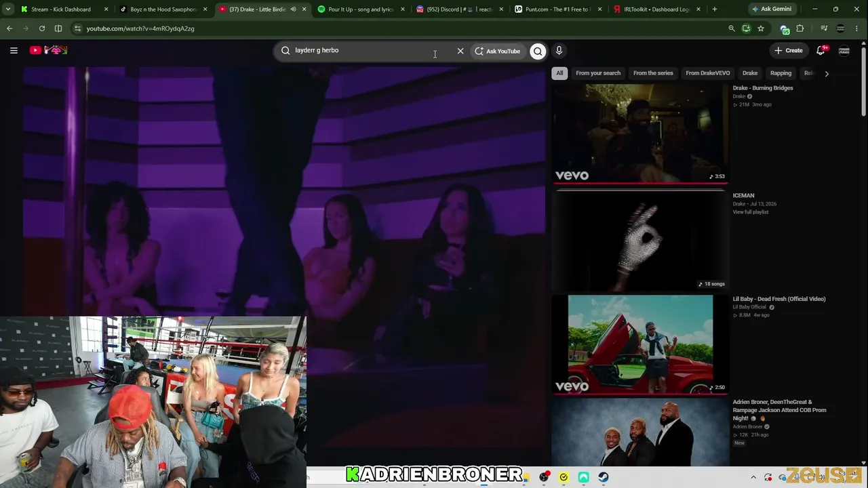Open the tab search dropdown arrow

7,9
